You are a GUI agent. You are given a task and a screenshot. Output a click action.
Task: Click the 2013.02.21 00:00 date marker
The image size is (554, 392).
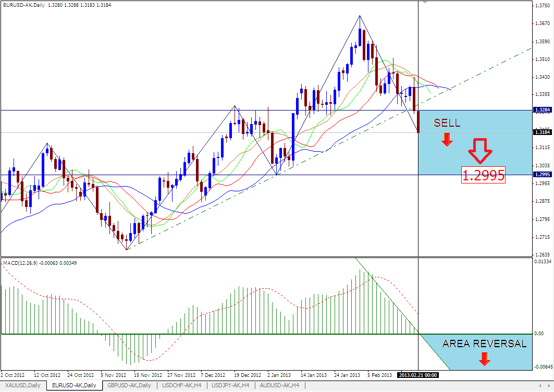418,375
